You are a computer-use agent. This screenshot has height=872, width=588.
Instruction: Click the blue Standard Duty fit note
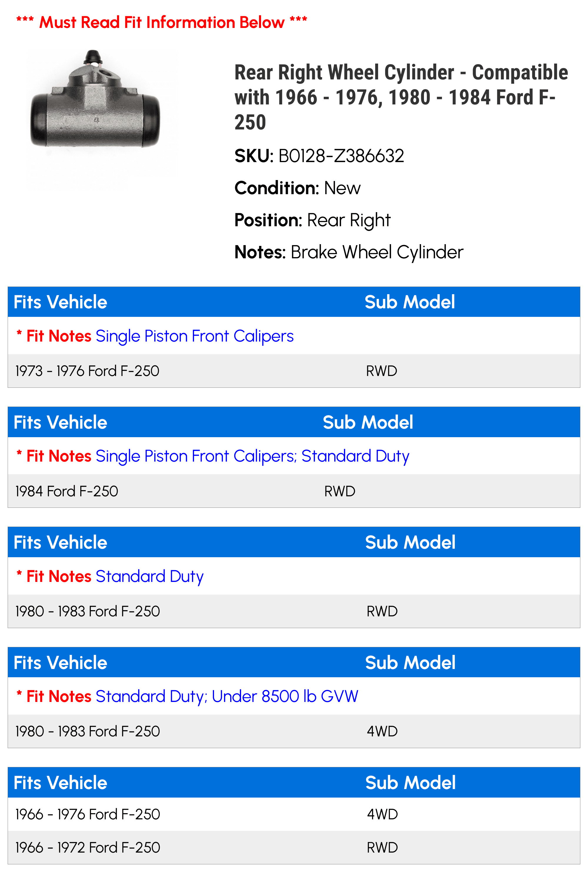pos(149,576)
